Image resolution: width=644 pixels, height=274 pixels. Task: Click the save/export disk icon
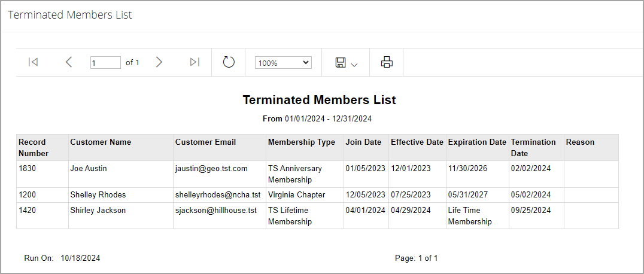click(341, 62)
